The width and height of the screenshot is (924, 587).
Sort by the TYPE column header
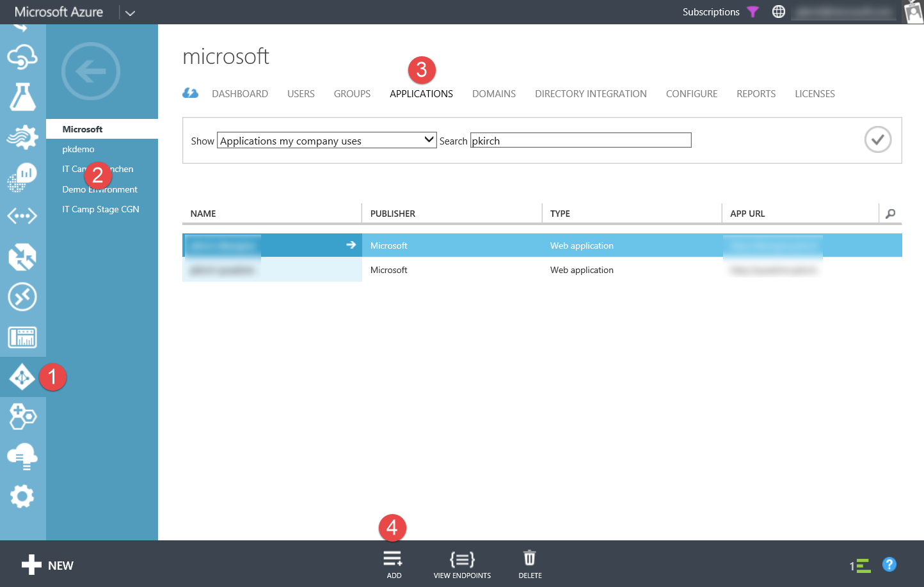[x=560, y=214]
